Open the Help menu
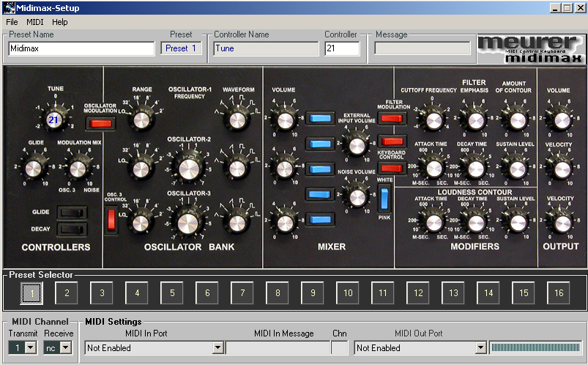The width and height of the screenshot is (588, 365). coord(60,22)
